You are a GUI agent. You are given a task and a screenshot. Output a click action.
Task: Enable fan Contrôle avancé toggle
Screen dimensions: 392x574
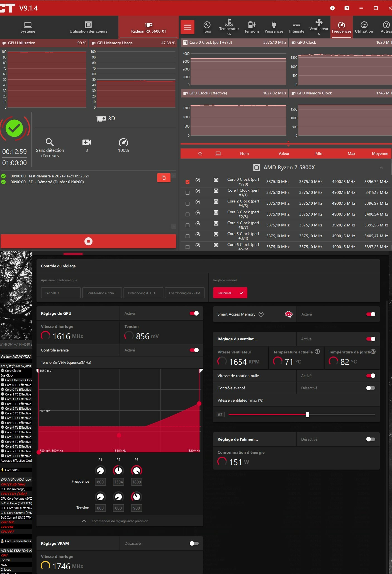[x=371, y=388]
